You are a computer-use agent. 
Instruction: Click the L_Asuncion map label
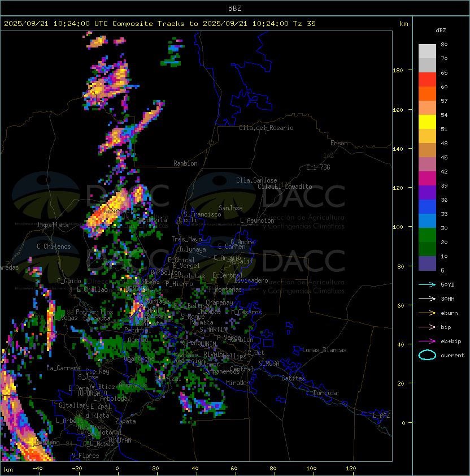point(257,220)
